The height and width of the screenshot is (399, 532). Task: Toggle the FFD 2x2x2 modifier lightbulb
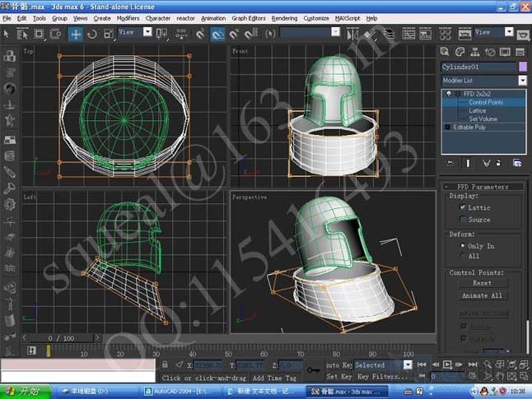[x=449, y=94]
